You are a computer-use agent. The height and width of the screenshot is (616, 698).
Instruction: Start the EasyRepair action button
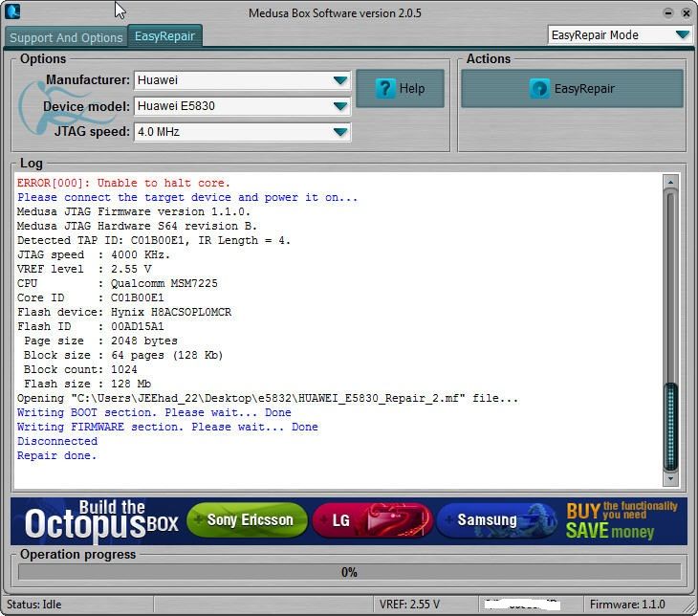click(572, 88)
